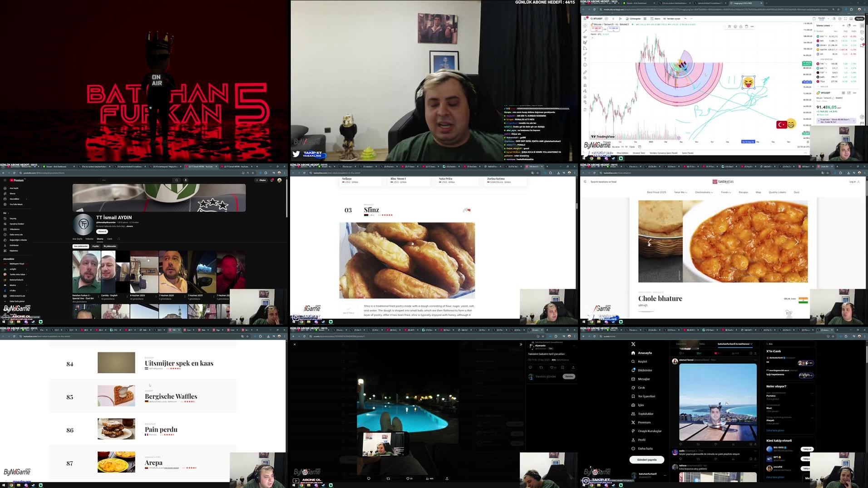Click the YouTube voice search microphone
This screenshot has width=868, height=488.
point(186,180)
